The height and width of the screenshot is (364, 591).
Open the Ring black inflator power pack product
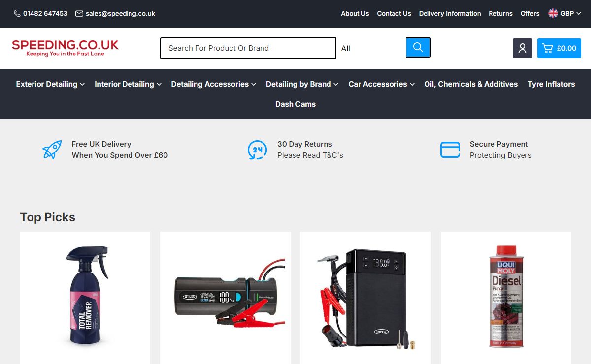point(365,297)
